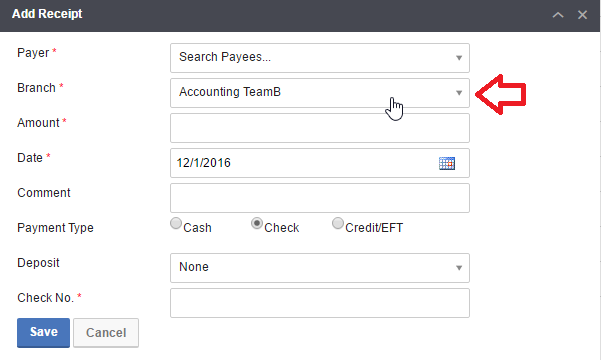Screen dimensions: 601x360
Task: Select the Cash payment type
Action: [176, 223]
